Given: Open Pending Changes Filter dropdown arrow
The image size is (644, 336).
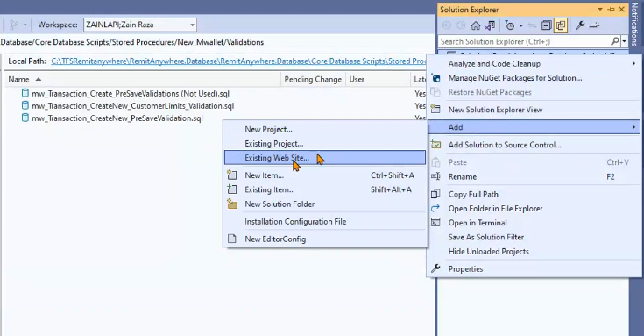Looking at the screenshot, I should (520, 25).
